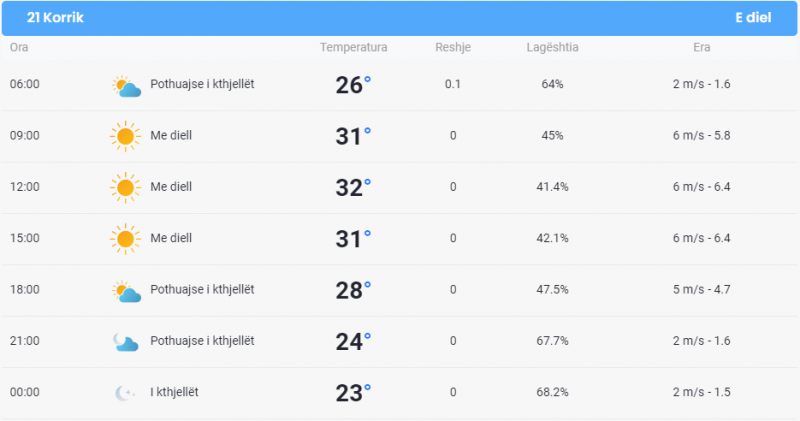The width and height of the screenshot is (800, 421).
Task: Click the Temperatura column header
Action: click(x=354, y=47)
